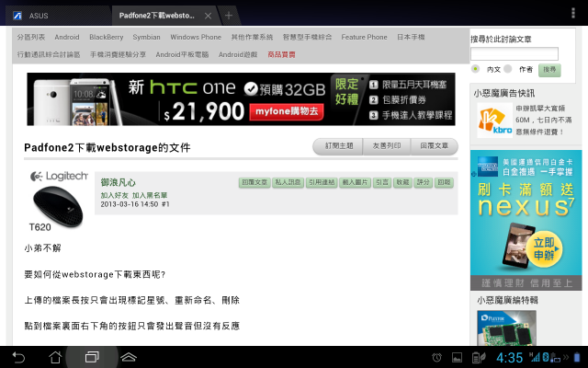588x368 pixels.
Task: Click the 友善列印 button
Action: [x=387, y=146]
